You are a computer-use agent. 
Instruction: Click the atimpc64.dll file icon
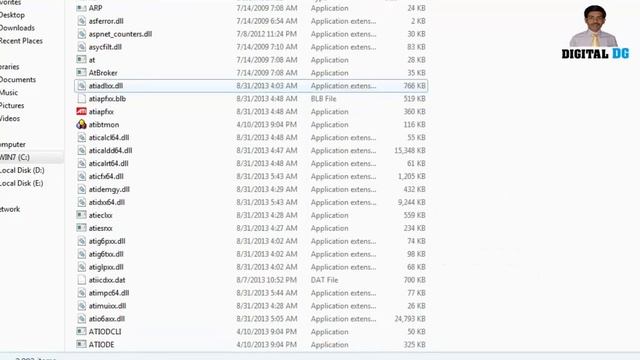click(x=81, y=293)
